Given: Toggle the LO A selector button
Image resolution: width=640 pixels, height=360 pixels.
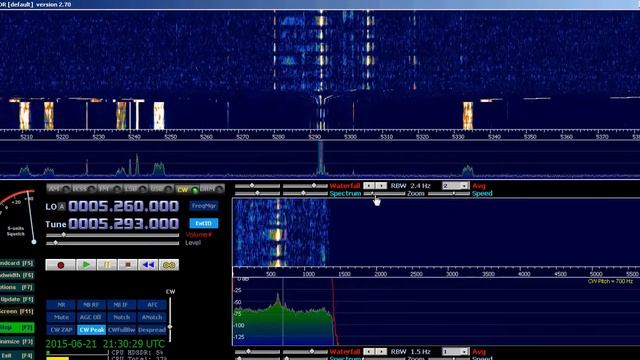Looking at the screenshot, I should pos(62,207).
